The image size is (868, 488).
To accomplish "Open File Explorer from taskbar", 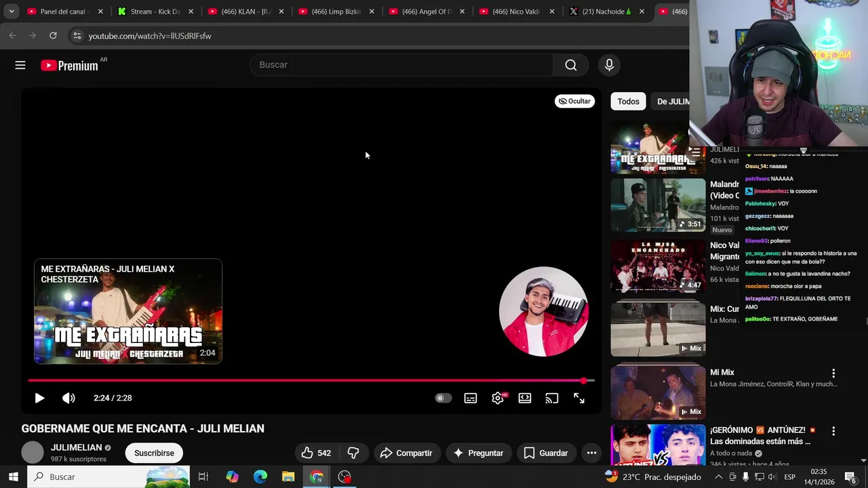I will tap(288, 476).
